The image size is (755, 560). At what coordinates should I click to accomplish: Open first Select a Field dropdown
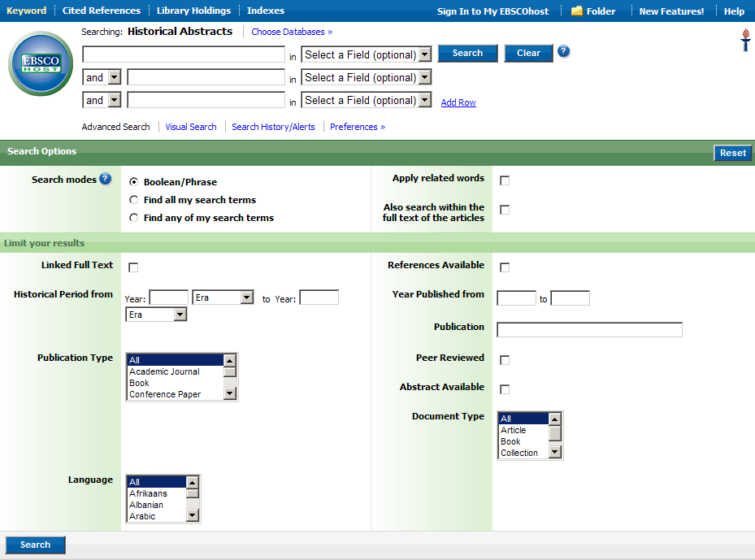coord(367,54)
